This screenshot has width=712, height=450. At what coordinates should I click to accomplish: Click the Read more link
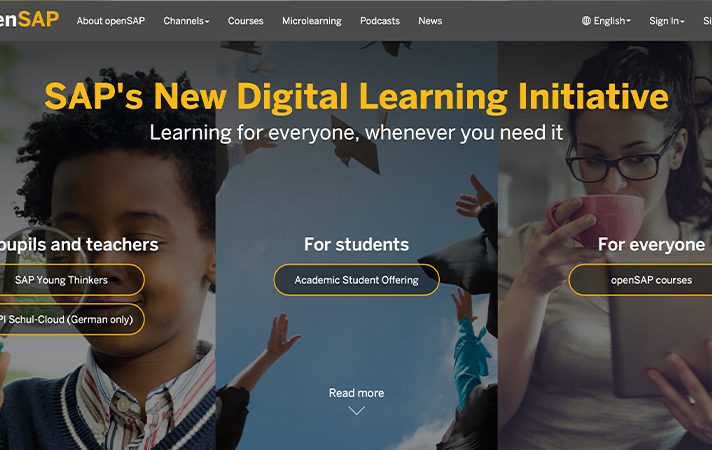[356, 393]
